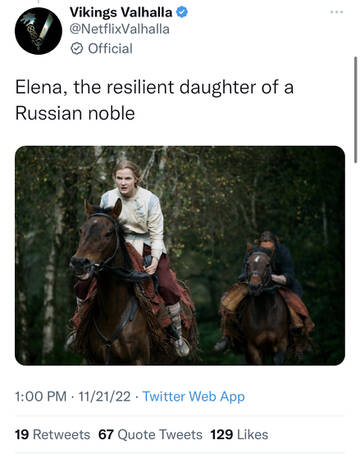Open the Vikings Valhalla profile avatar

pyautogui.click(x=38, y=31)
